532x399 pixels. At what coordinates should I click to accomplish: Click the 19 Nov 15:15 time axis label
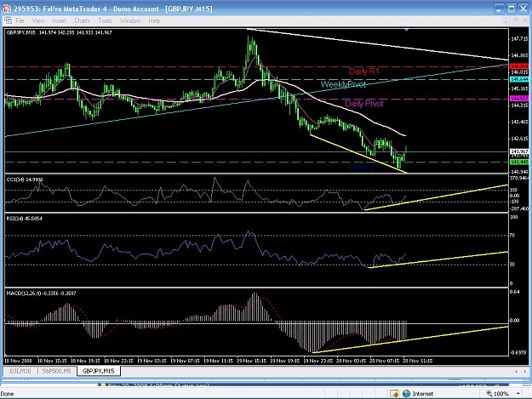[251, 361]
